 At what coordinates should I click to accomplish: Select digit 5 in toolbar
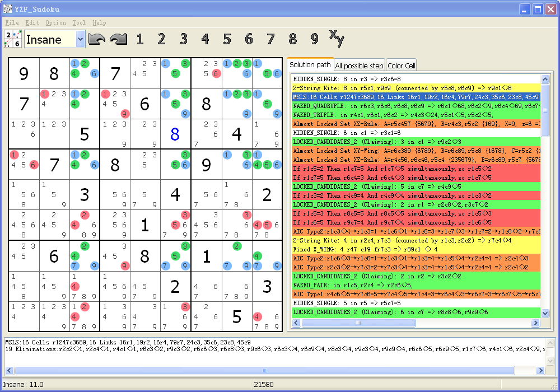point(227,39)
